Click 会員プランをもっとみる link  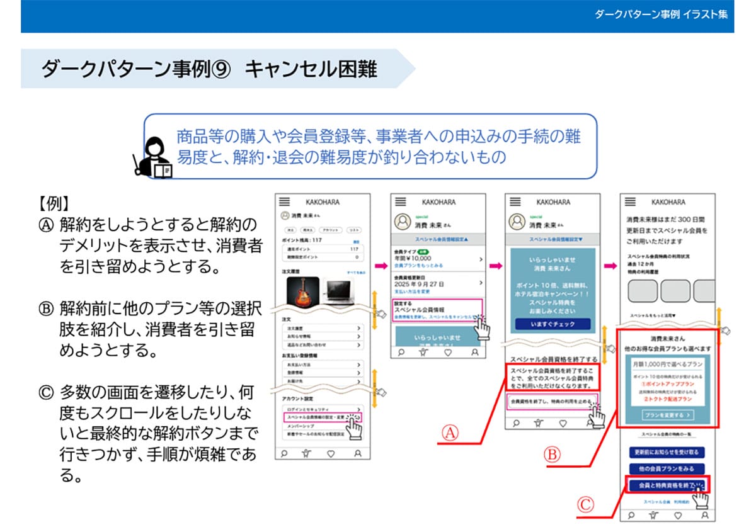(417, 266)
